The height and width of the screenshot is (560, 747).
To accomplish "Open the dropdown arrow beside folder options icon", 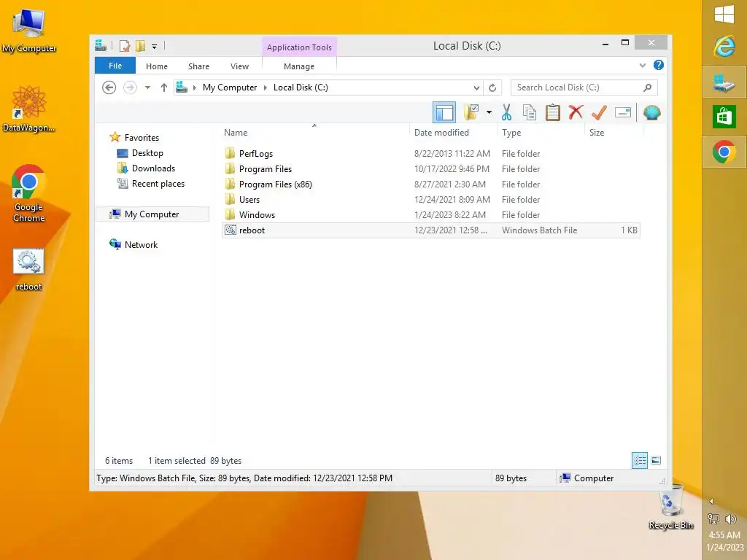I will point(489,113).
